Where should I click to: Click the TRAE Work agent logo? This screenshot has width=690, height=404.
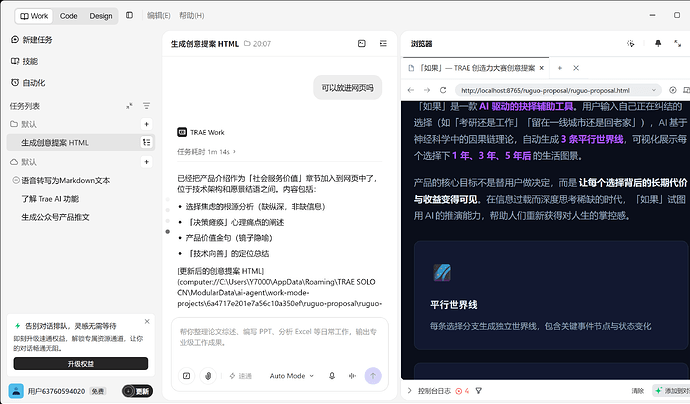182,132
